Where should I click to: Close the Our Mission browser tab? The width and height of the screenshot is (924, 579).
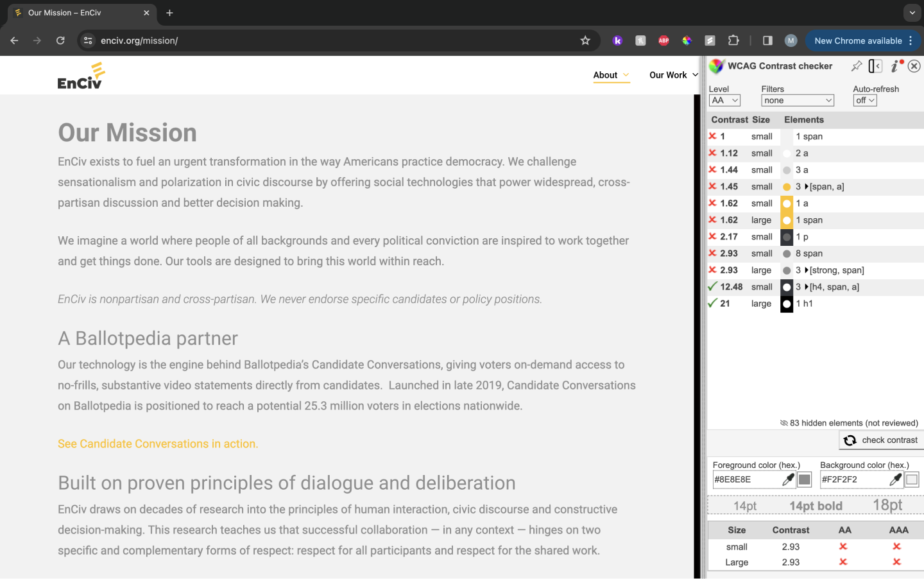tap(146, 13)
